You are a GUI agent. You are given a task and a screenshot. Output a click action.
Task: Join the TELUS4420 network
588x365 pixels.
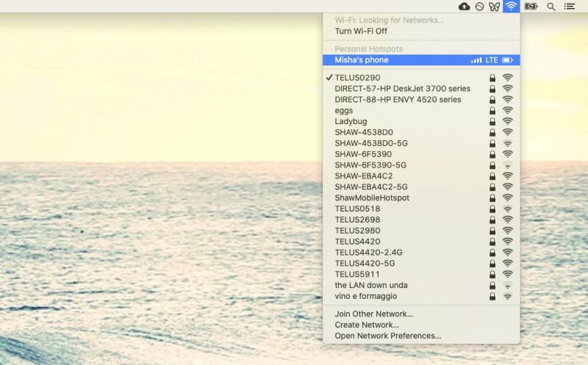point(421,242)
